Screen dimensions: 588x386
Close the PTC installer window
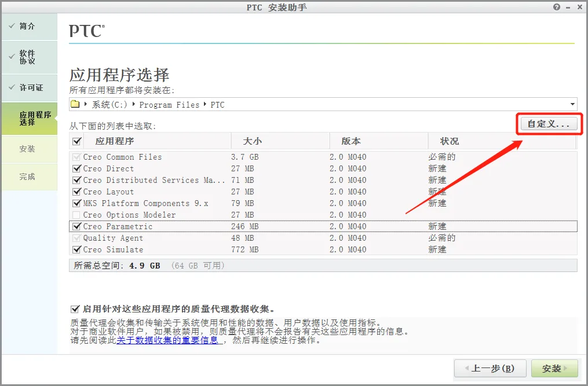(x=579, y=7)
